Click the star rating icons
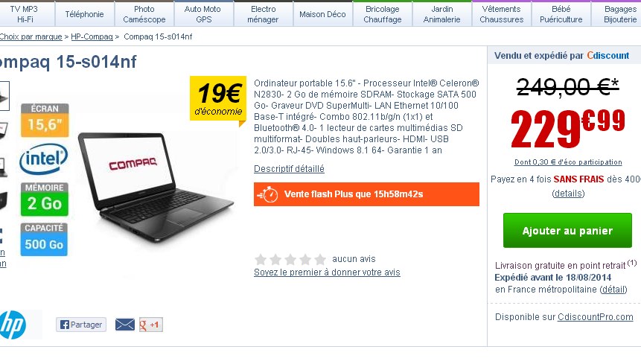Viewport: 641px width, 364px height. coord(290,260)
